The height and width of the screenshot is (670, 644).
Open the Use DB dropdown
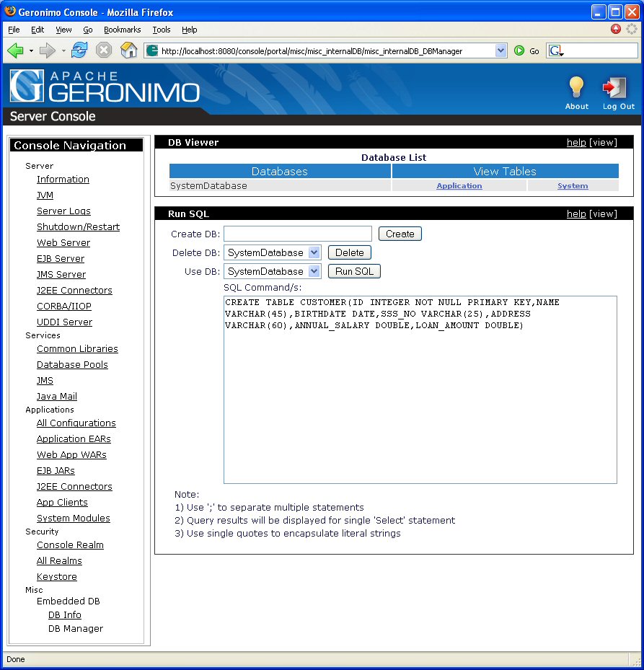point(314,271)
